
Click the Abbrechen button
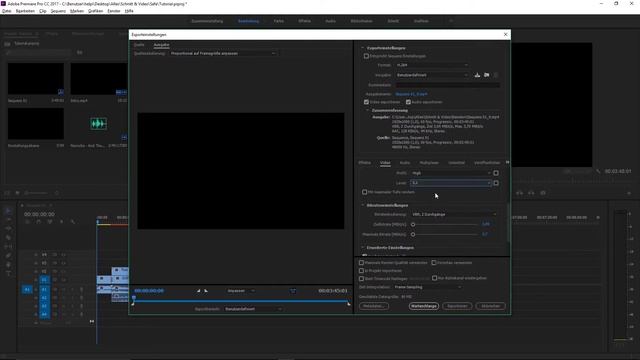pos(491,306)
